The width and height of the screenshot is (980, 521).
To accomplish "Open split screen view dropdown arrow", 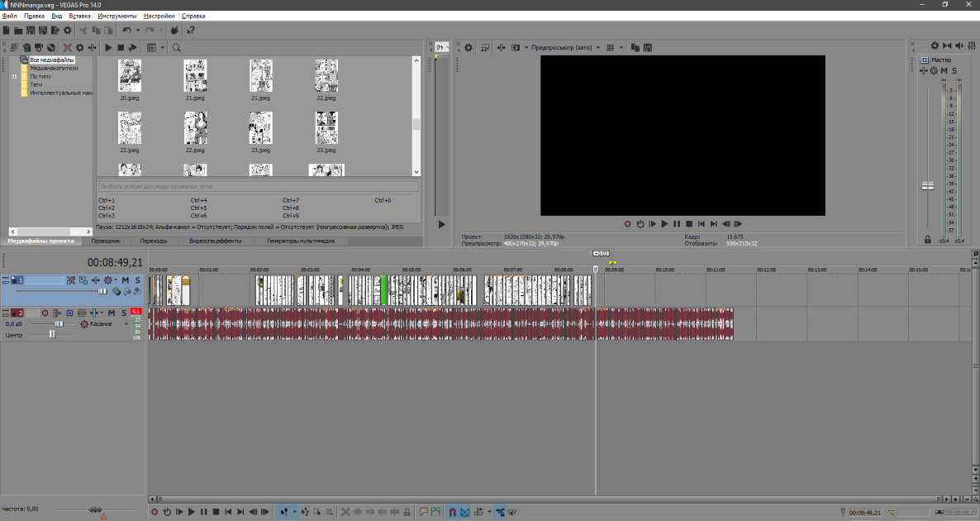I will click(526, 47).
